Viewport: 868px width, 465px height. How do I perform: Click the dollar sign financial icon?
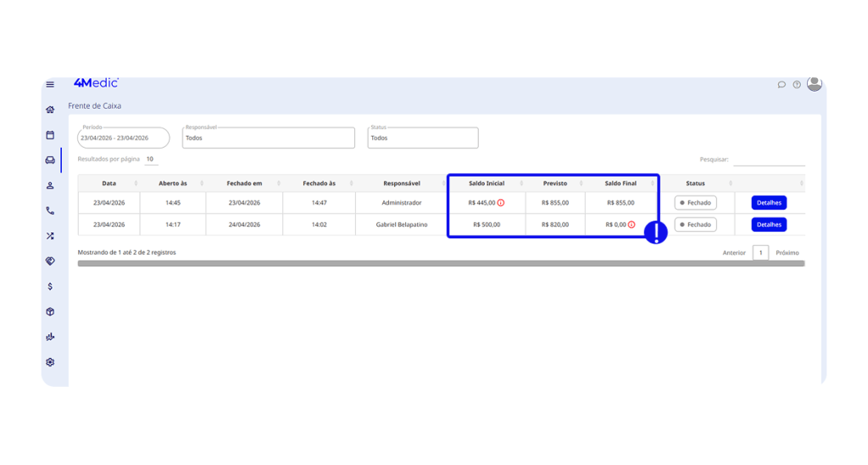click(x=50, y=287)
